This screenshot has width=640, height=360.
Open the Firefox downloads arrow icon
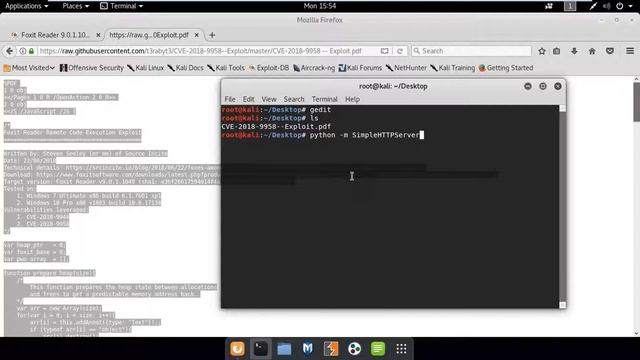pyautogui.click(x=574, y=51)
